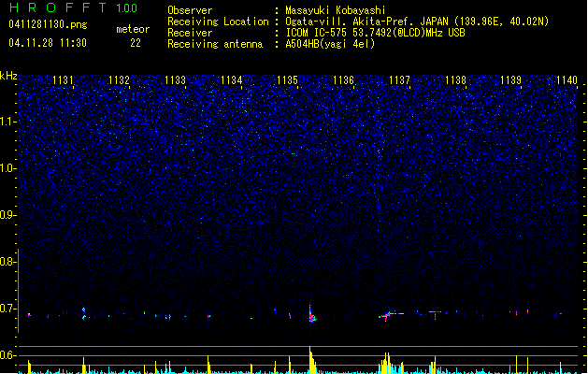Click the 0.7 kHz frequency label
588x374 pixels.
[x=7, y=309]
